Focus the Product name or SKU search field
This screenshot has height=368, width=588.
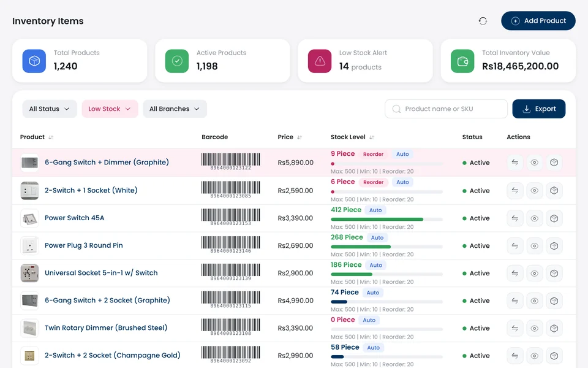point(446,109)
